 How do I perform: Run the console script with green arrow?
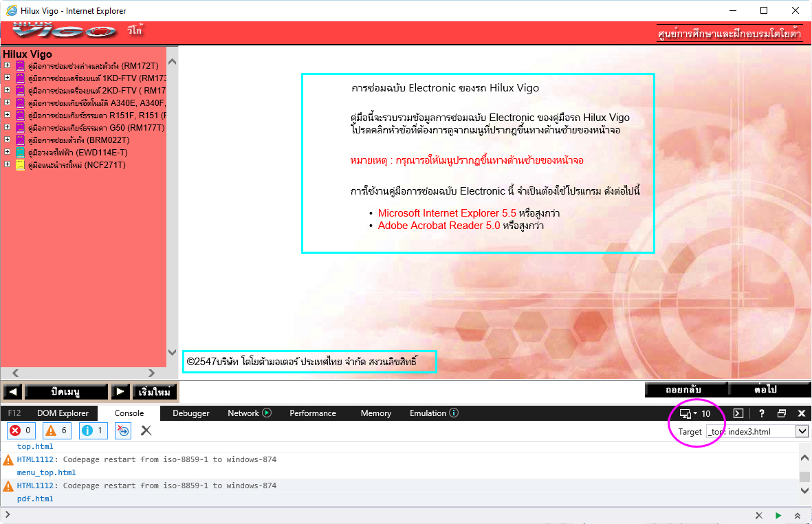[x=778, y=515]
